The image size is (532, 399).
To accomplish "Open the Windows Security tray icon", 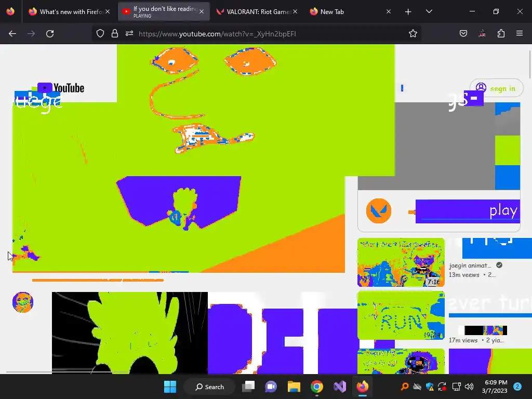I will tap(430, 387).
